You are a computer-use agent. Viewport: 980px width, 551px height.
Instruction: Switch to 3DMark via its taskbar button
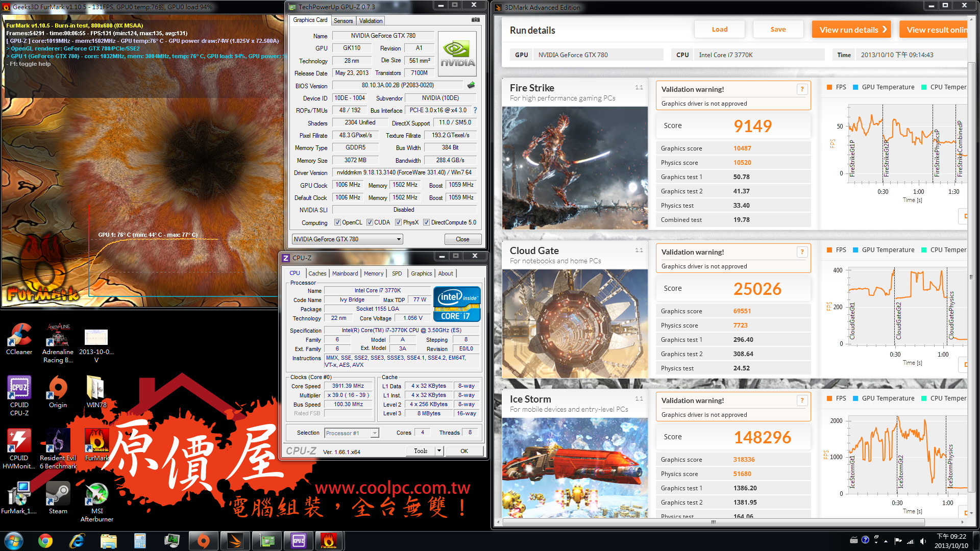pos(235,541)
